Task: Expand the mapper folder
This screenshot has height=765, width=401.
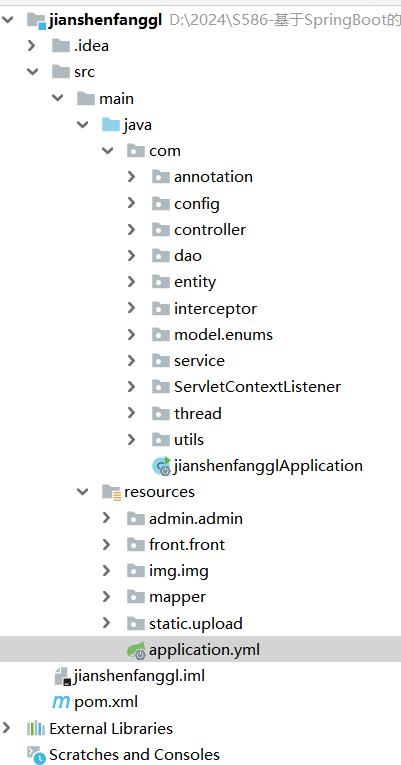Action: pos(106,596)
